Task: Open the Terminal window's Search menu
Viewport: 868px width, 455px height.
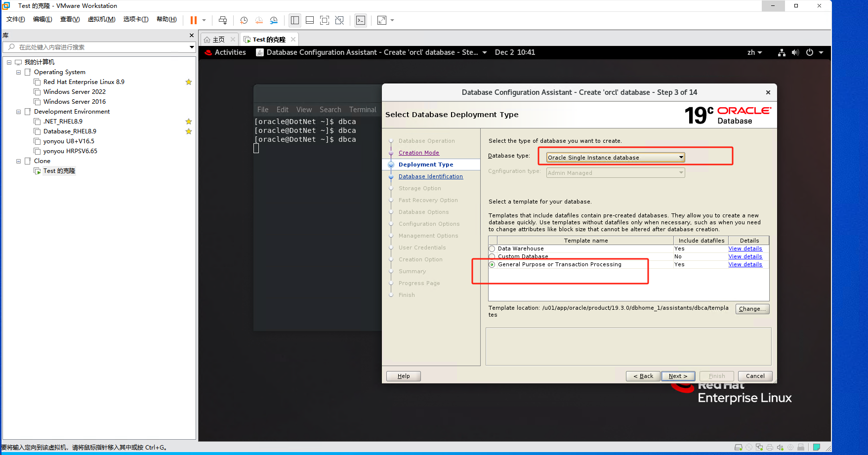Action: (330, 110)
